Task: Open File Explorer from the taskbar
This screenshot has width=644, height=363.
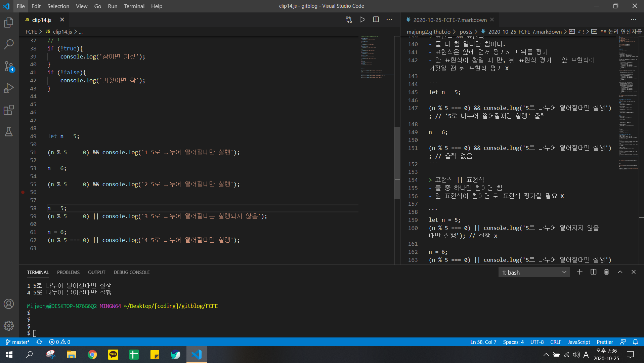Action: 71,355
